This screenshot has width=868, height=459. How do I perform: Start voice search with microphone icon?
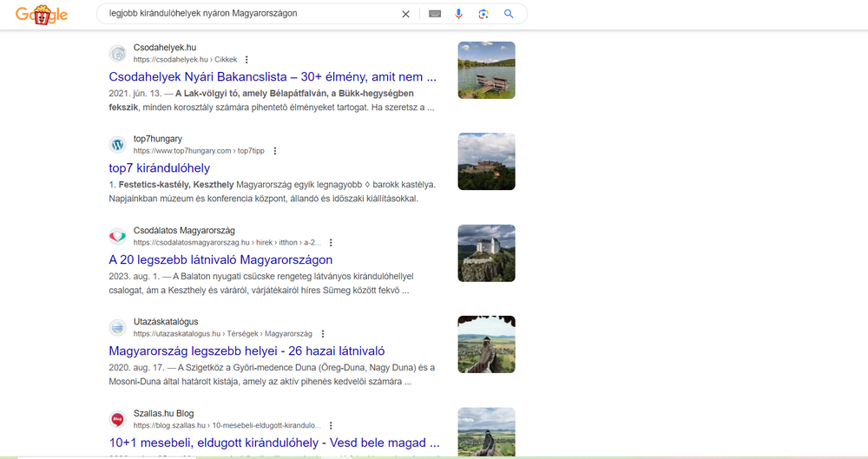coord(458,14)
